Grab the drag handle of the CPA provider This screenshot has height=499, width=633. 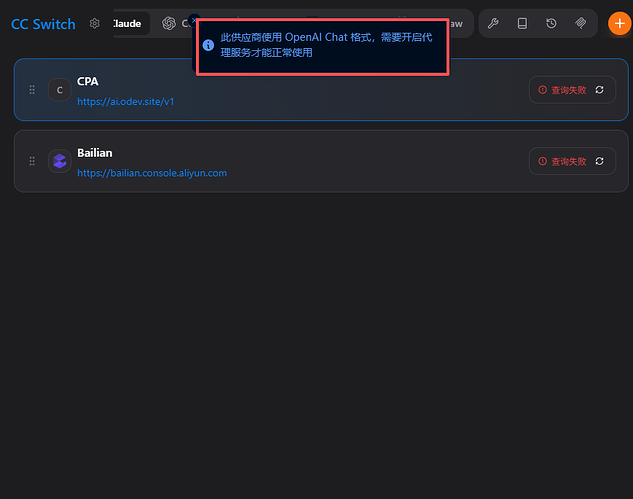32,90
